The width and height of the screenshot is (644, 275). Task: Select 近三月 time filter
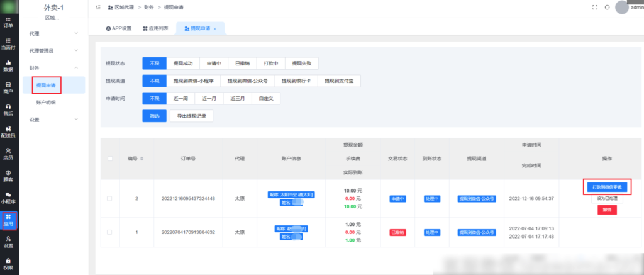tap(237, 99)
